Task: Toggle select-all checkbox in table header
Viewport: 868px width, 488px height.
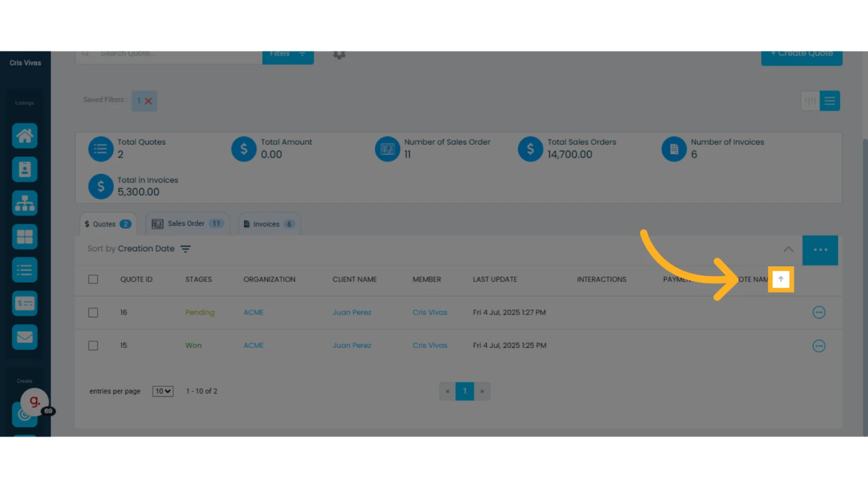Action: pos(93,280)
